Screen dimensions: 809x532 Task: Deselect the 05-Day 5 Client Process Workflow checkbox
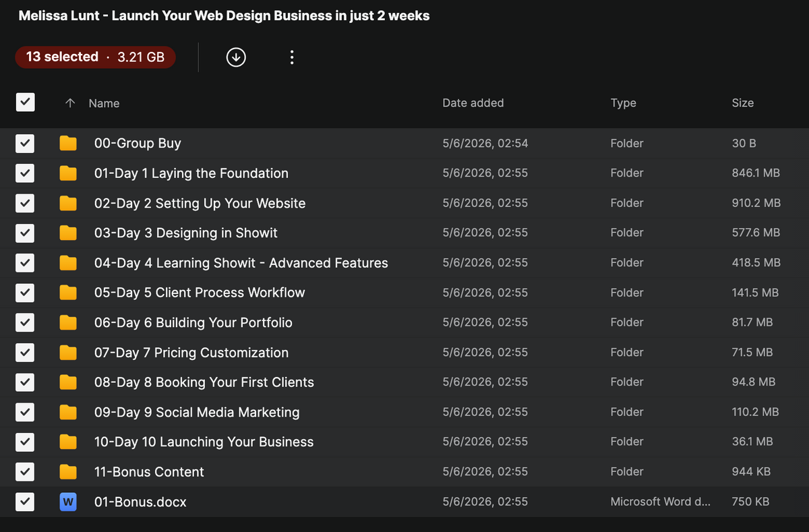click(25, 293)
